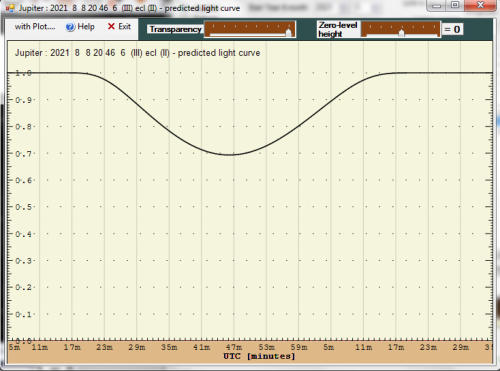Minimize the light curve window
500x371 pixels.
(x=436, y=5)
